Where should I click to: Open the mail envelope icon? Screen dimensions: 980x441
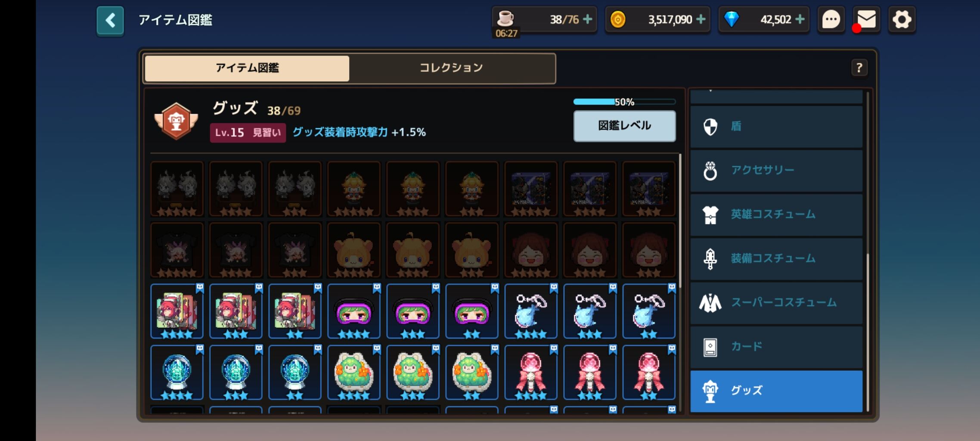[866, 20]
